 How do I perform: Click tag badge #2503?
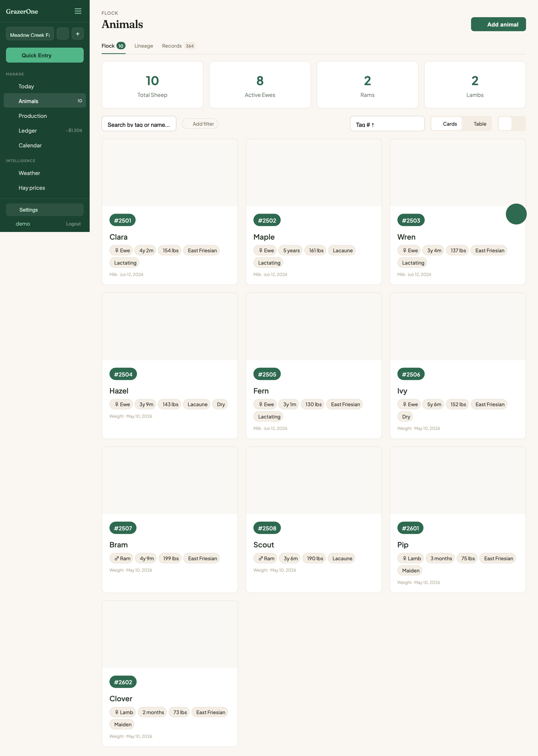click(x=411, y=221)
